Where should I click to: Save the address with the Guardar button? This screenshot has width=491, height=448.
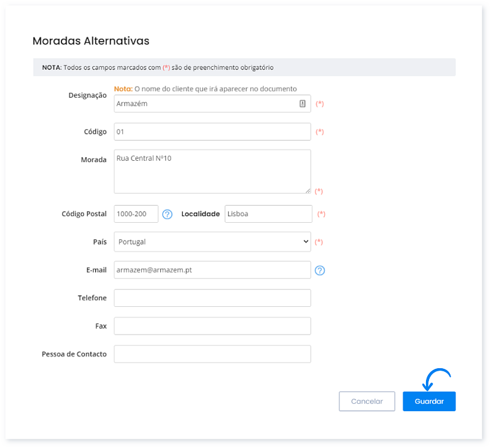[429, 401]
